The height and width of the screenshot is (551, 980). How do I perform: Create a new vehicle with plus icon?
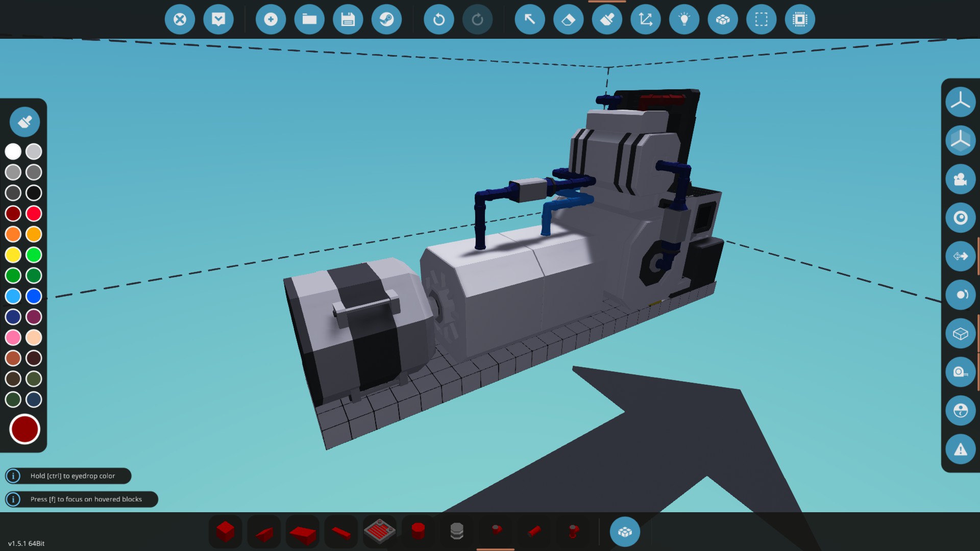[271, 19]
